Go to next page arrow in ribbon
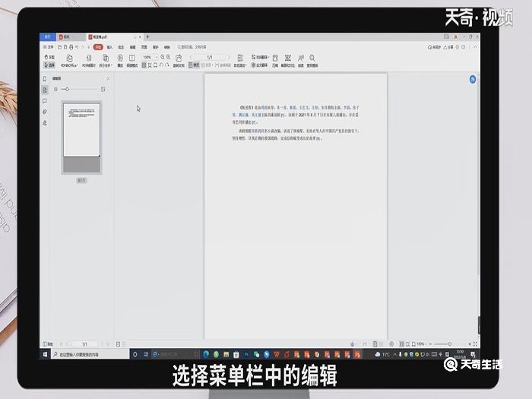Viewport: 532px width, 399px height. point(229,57)
